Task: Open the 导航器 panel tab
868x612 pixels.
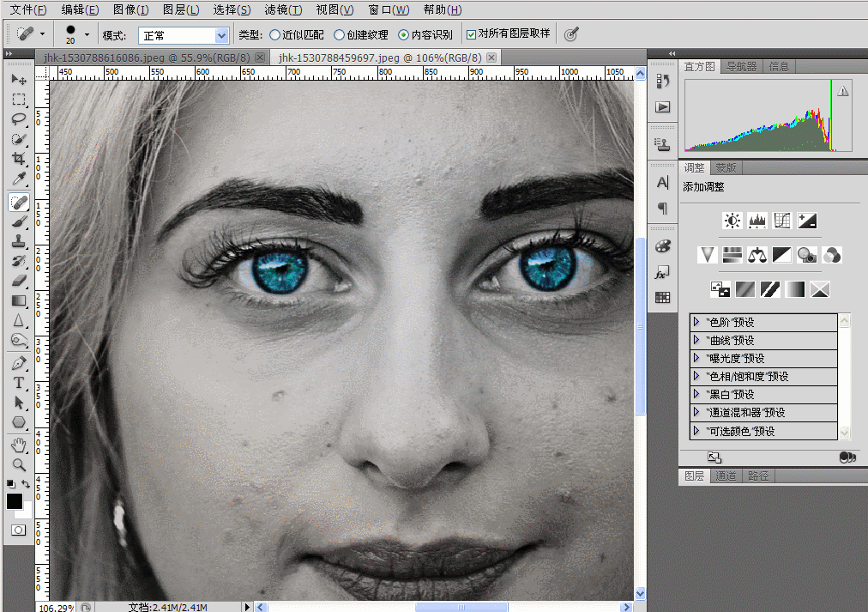Action: 741,66
